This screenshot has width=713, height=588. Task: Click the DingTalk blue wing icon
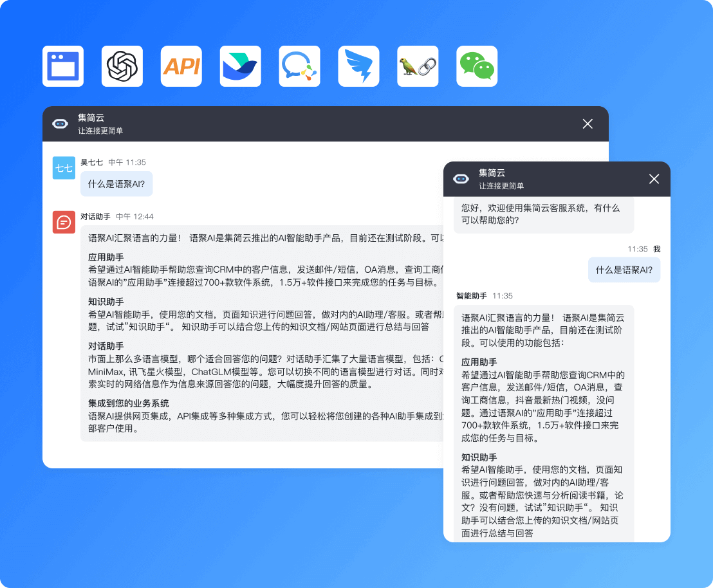pyautogui.click(x=358, y=66)
